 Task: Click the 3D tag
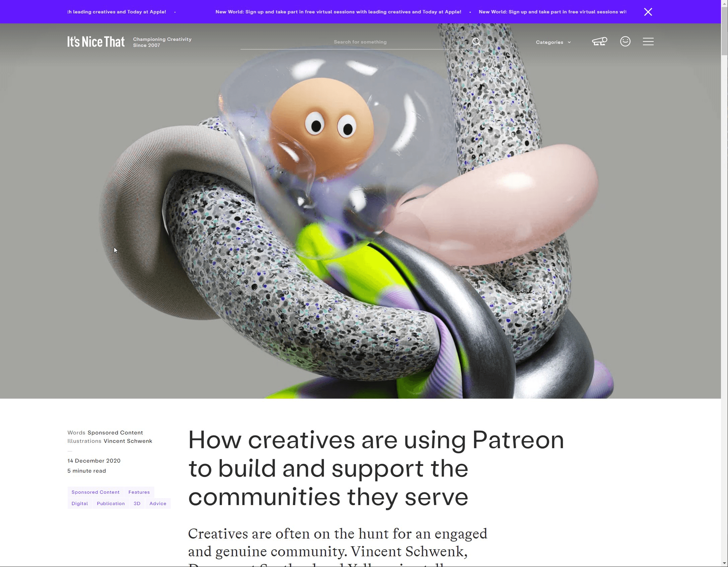point(137,503)
